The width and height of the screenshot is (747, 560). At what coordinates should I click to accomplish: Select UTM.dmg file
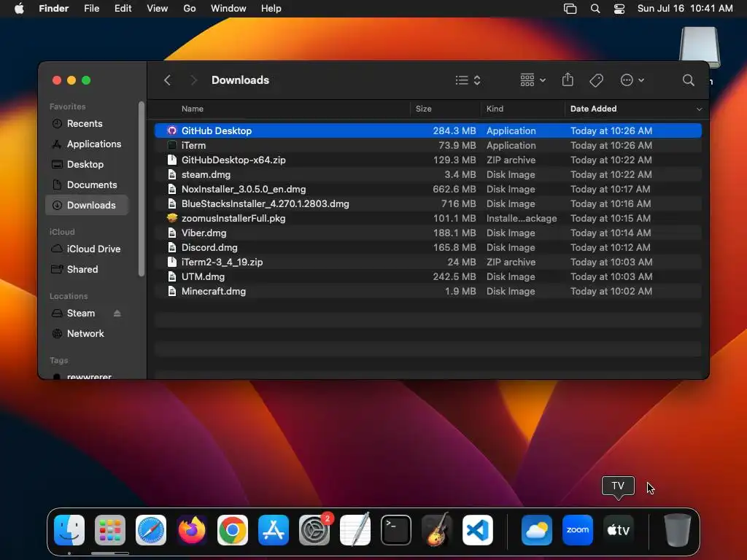coord(427,276)
